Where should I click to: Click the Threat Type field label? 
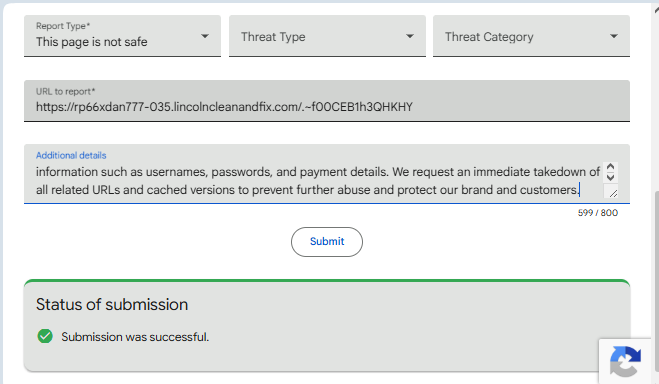[273, 37]
